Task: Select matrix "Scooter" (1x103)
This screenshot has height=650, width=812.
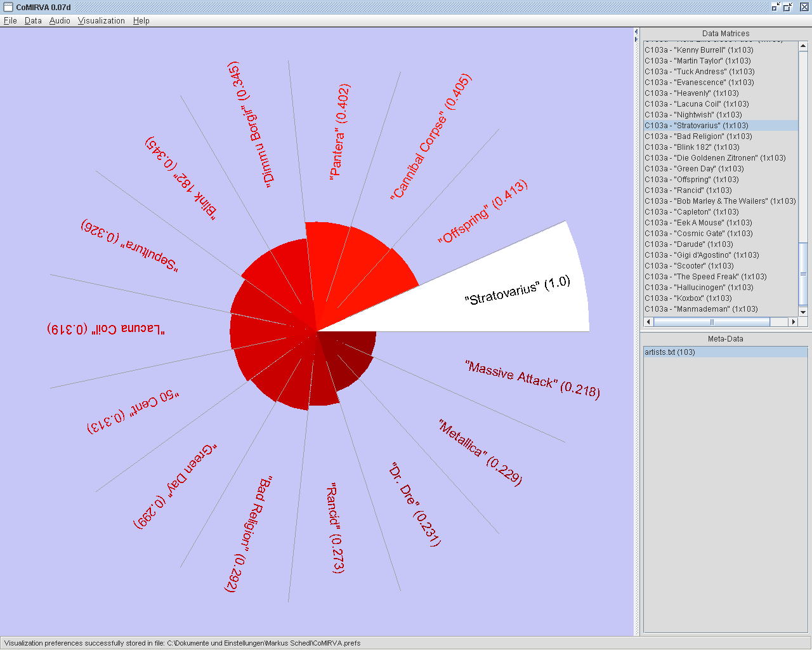Action: click(721, 266)
